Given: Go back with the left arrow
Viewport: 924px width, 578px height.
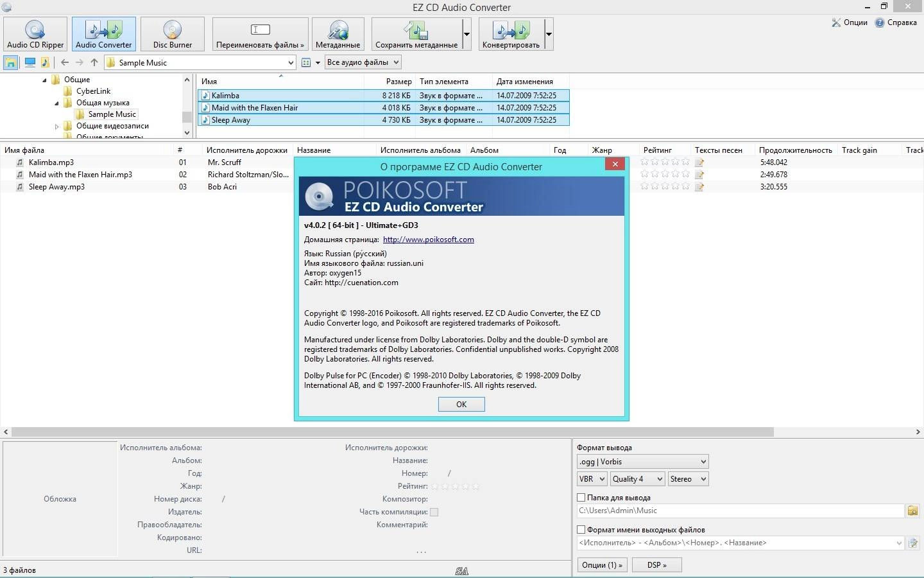Looking at the screenshot, I should click(x=64, y=62).
